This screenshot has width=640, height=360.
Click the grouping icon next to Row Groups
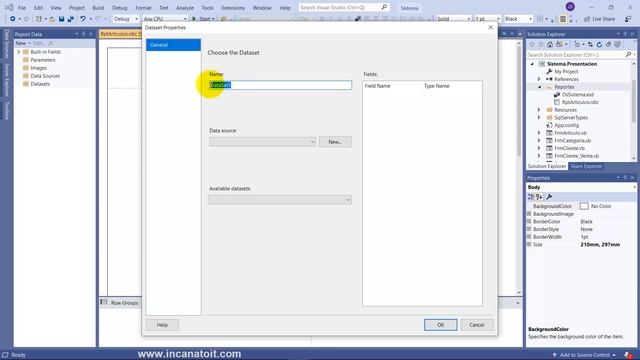coord(104,302)
